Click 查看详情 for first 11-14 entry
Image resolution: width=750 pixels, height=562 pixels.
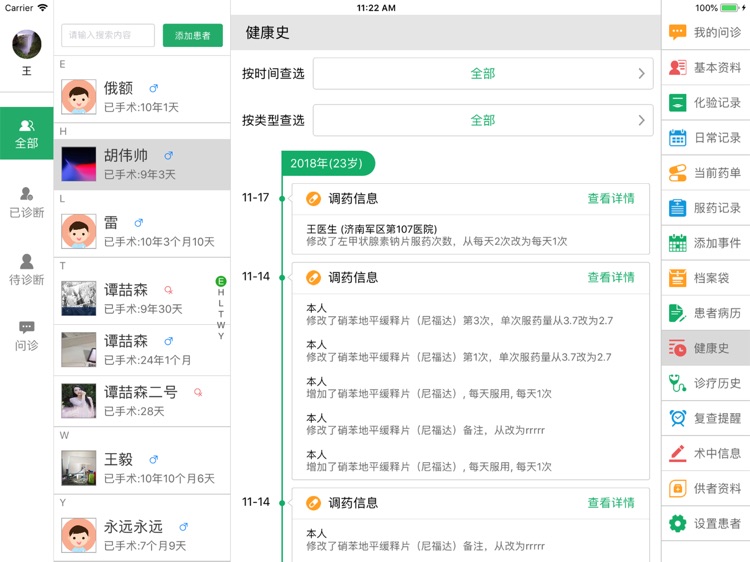tap(611, 277)
